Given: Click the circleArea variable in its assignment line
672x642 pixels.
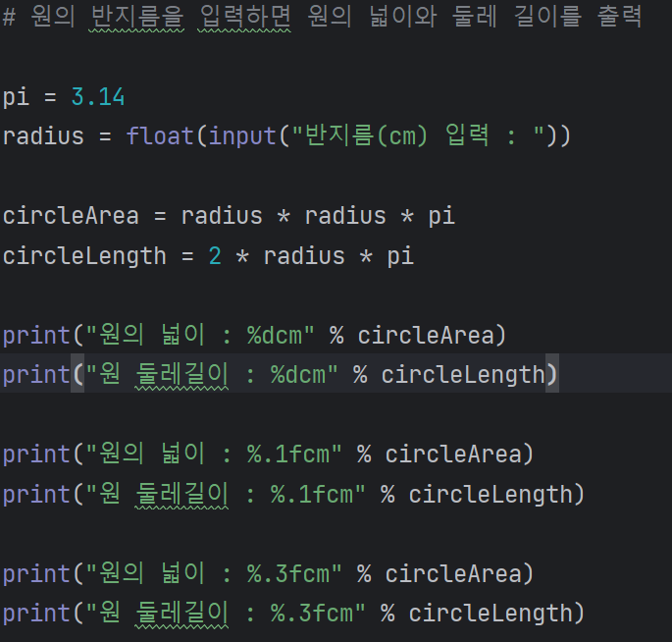Looking at the screenshot, I should [x=71, y=216].
